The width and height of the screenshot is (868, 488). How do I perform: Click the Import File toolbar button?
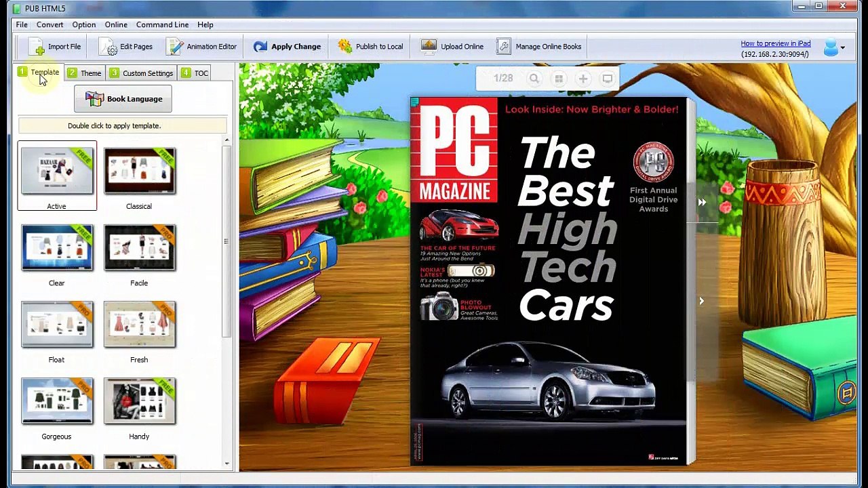coord(54,47)
